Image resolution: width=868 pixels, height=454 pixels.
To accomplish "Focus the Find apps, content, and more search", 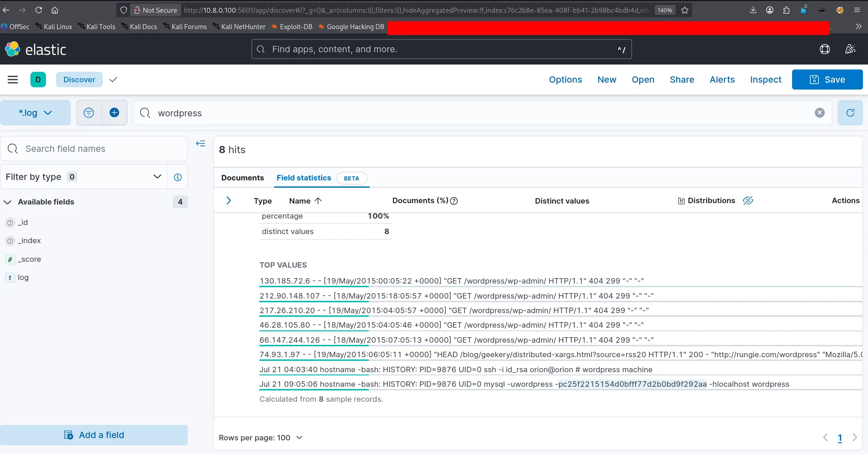I will (442, 49).
